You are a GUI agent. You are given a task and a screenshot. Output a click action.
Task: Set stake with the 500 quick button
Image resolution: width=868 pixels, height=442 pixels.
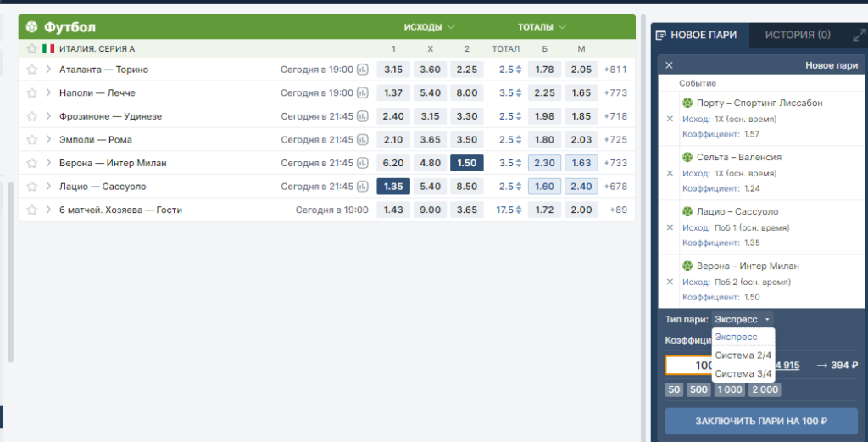click(x=698, y=389)
